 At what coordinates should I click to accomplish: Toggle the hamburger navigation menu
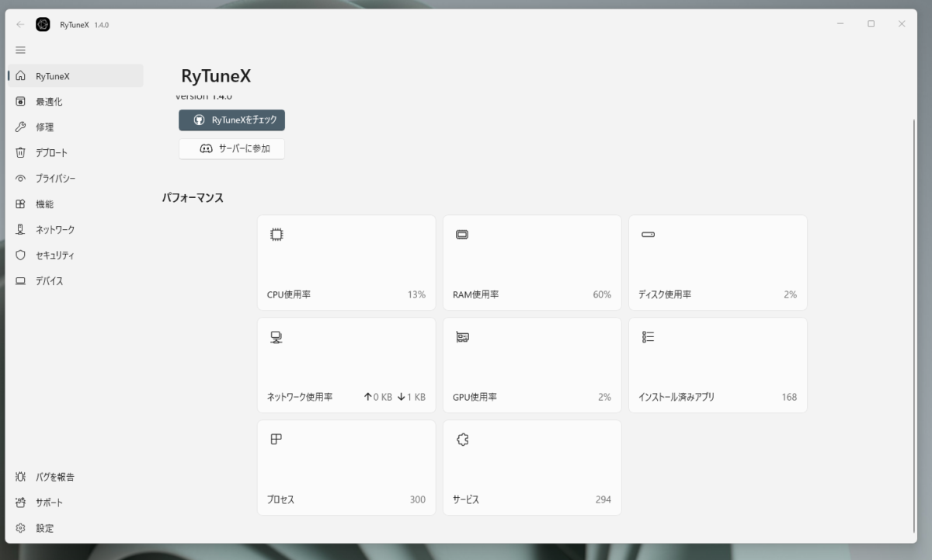21,50
